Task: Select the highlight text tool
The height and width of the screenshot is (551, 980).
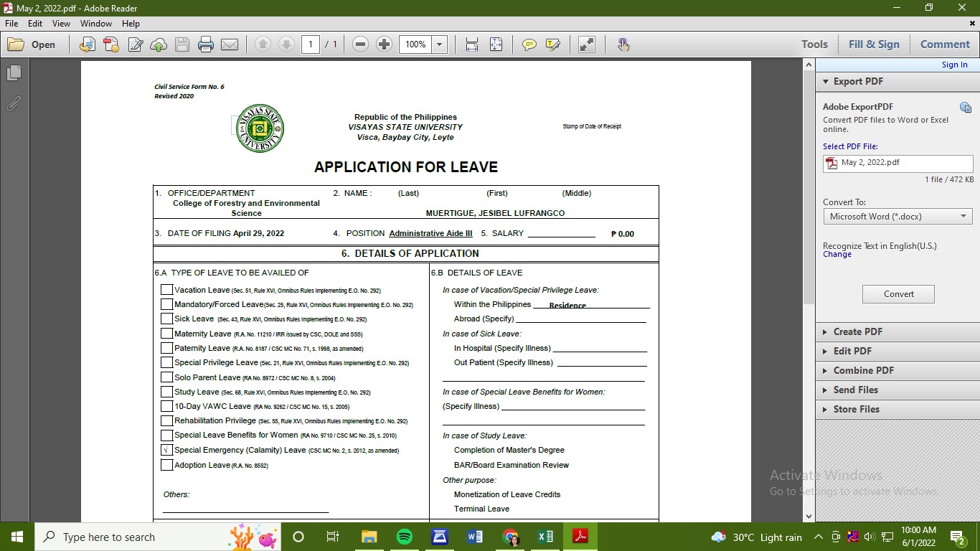Action: click(552, 44)
